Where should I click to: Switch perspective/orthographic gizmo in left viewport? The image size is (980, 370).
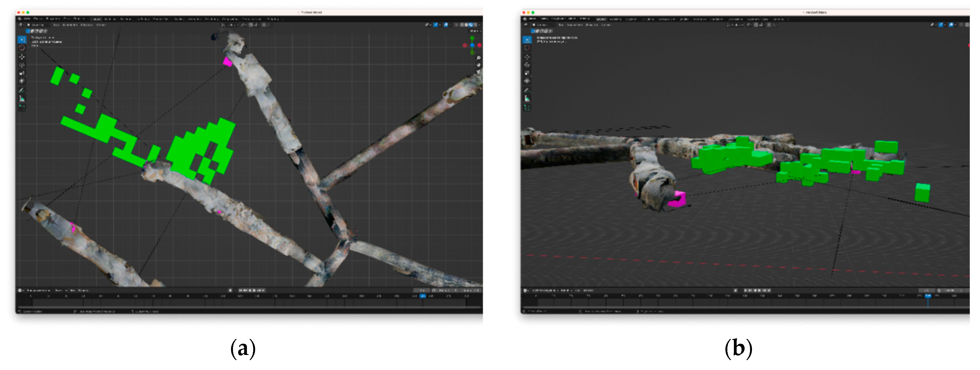[x=478, y=78]
